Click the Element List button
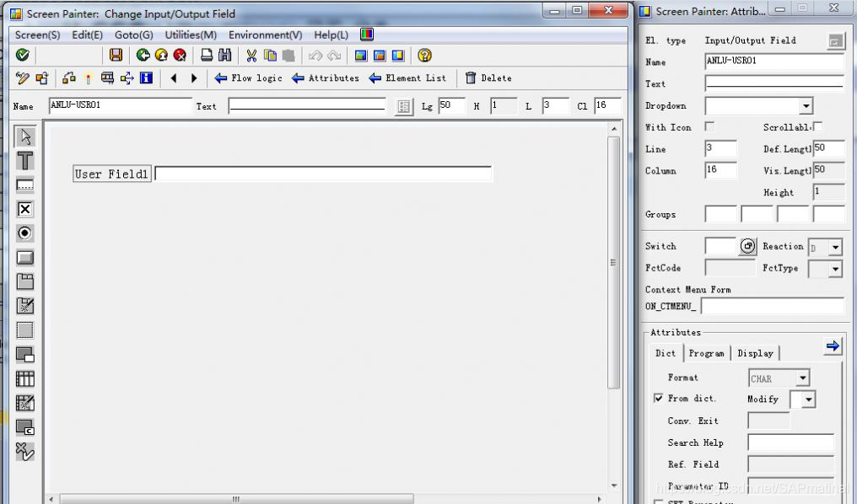This screenshot has width=857, height=504. point(407,78)
